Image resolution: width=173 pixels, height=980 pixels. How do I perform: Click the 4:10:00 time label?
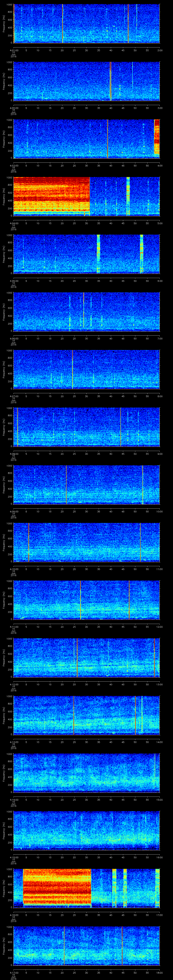tap(14, 569)
